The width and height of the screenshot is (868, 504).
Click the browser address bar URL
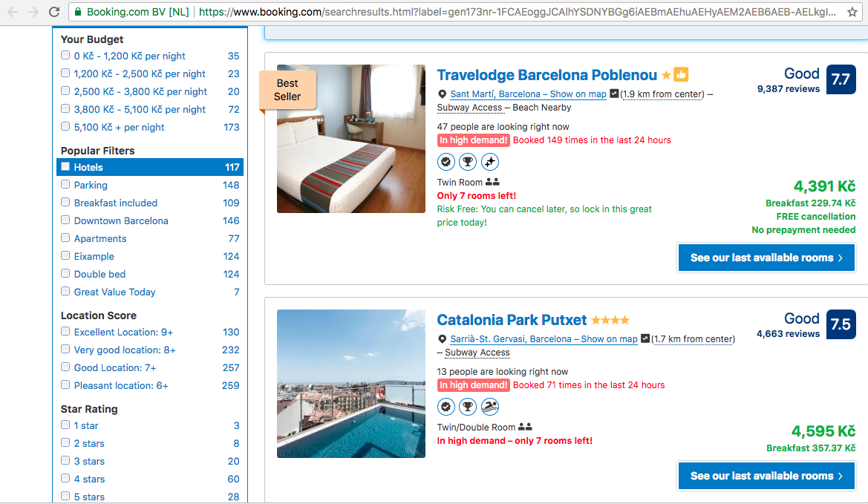517,12
